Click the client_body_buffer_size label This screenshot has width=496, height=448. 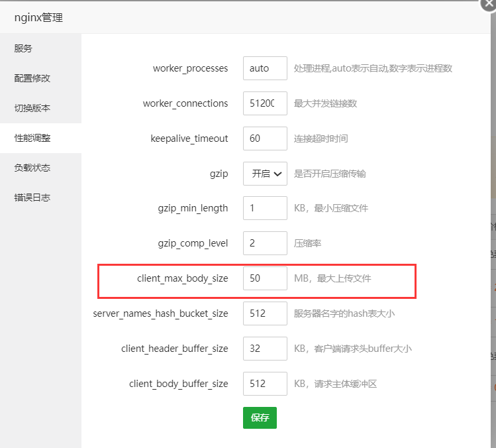pos(178,384)
